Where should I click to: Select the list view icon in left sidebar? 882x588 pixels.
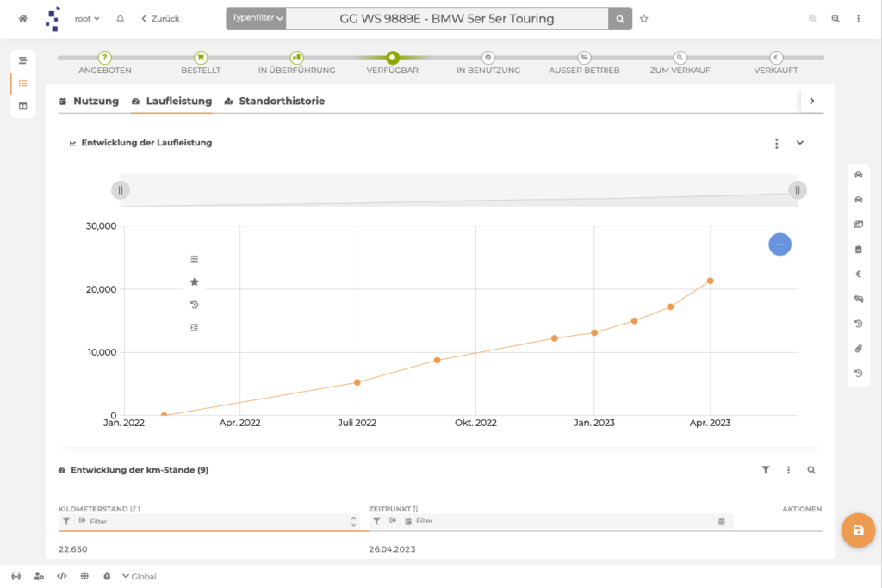[x=22, y=84]
